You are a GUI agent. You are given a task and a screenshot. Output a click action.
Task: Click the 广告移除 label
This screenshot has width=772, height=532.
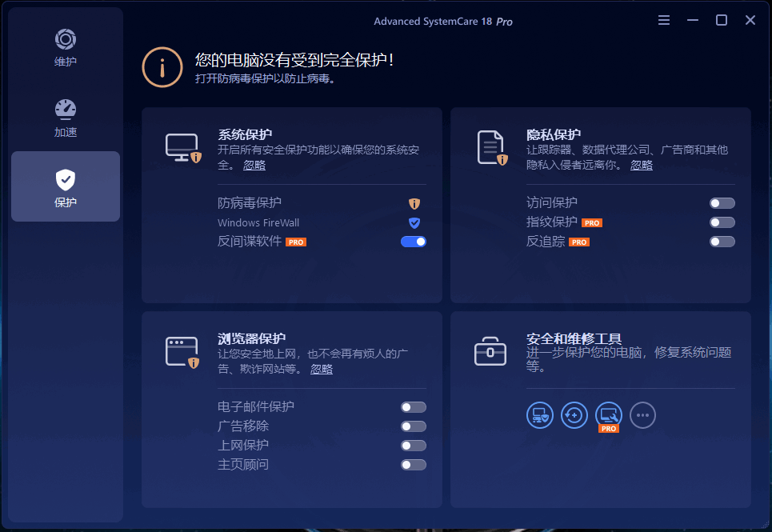(x=243, y=426)
